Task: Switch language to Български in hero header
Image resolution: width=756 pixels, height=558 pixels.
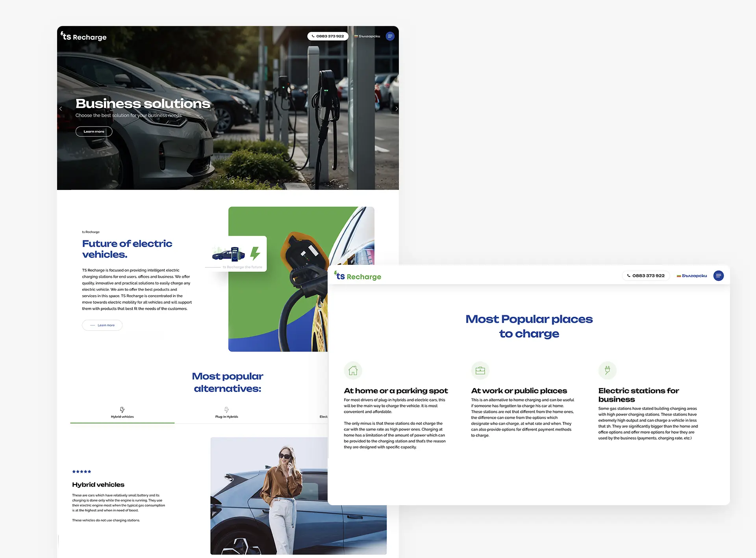Action: coord(367,36)
